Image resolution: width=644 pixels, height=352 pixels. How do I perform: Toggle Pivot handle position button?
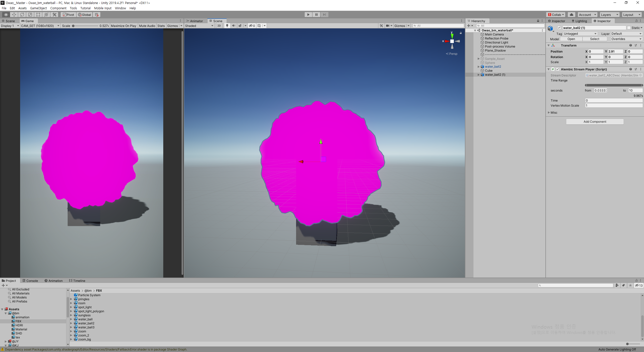pos(68,15)
